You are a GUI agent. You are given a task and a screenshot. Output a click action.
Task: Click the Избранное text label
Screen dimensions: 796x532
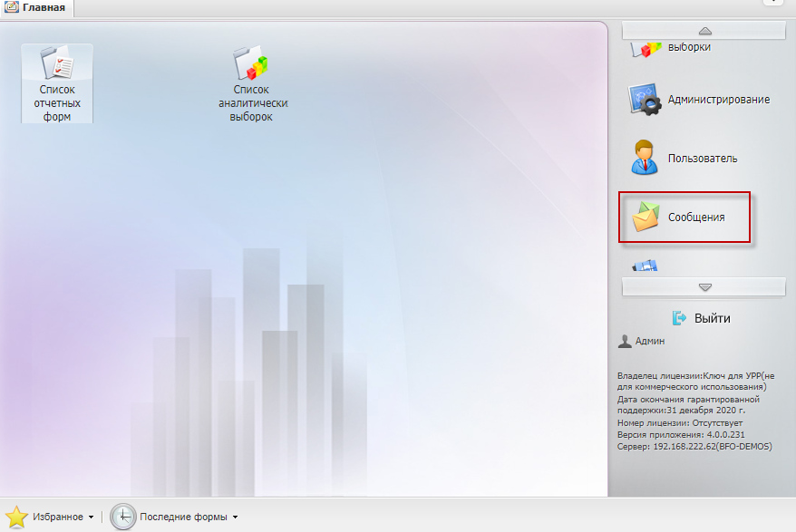tap(58, 517)
